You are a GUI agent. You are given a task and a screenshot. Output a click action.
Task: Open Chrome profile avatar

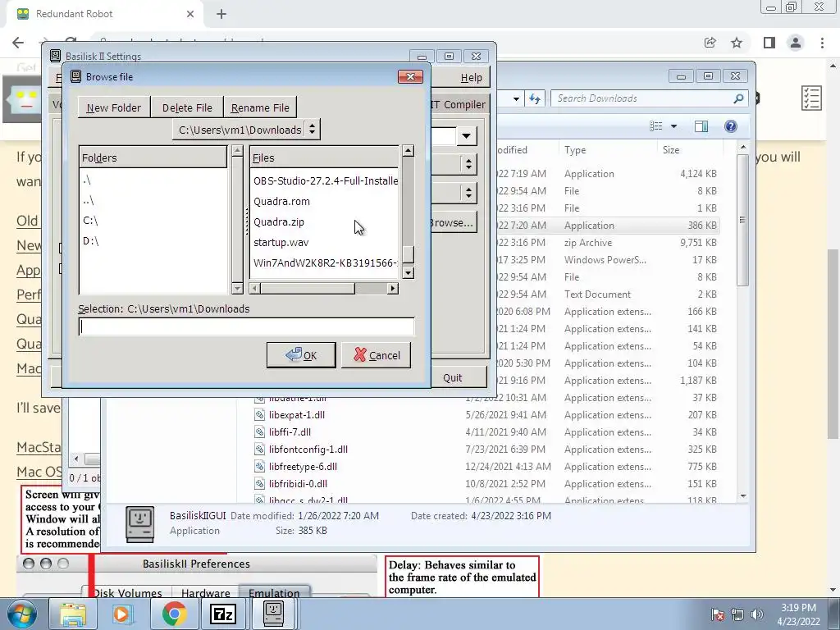tap(796, 43)
